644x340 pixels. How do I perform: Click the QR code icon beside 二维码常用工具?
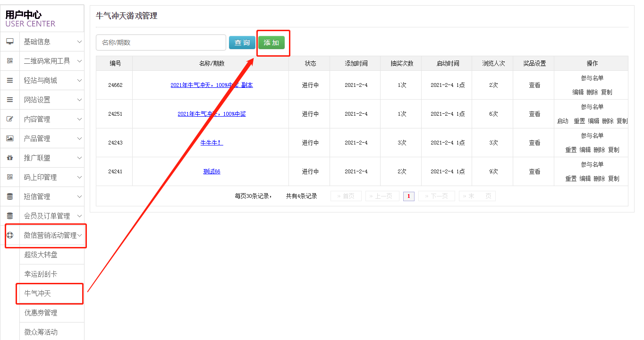click(9, 61)
